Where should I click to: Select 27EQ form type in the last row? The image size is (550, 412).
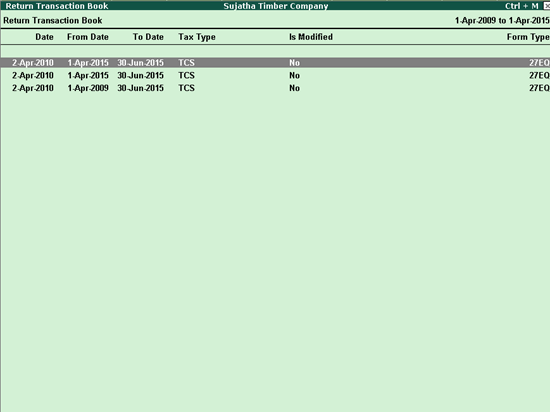pos(539,88)
